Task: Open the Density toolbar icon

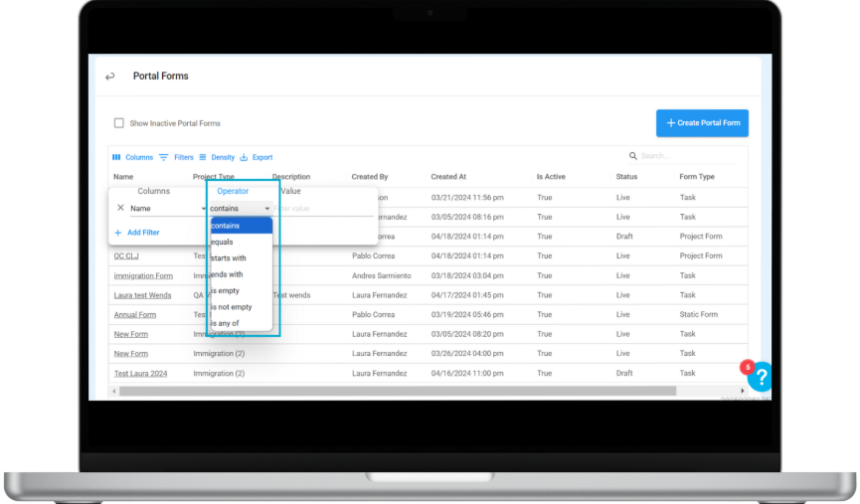Action: click(203, 157)
